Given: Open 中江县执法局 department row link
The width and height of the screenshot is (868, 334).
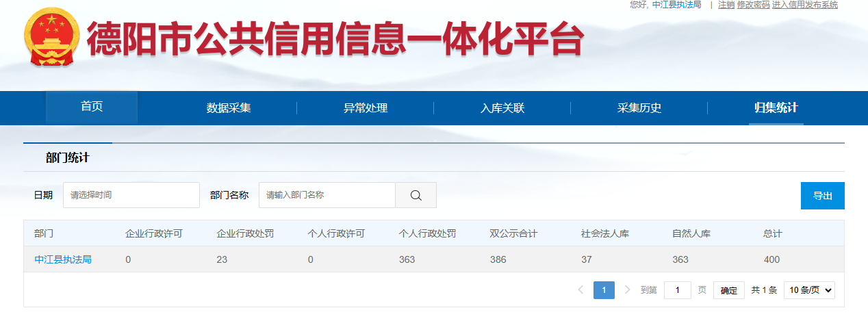Looking at the screenshot, I should coord(63,260).
